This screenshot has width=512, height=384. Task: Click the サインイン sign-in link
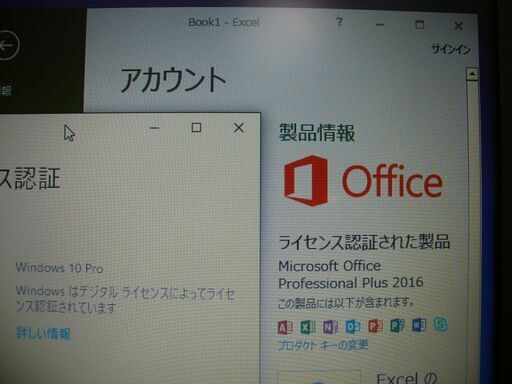(x=451, y=49)
